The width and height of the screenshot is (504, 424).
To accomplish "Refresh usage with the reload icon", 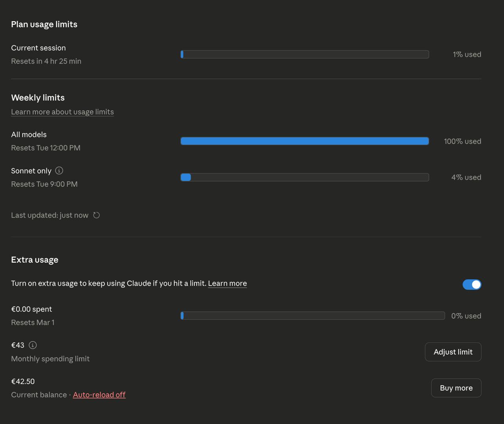I will 96,215.
